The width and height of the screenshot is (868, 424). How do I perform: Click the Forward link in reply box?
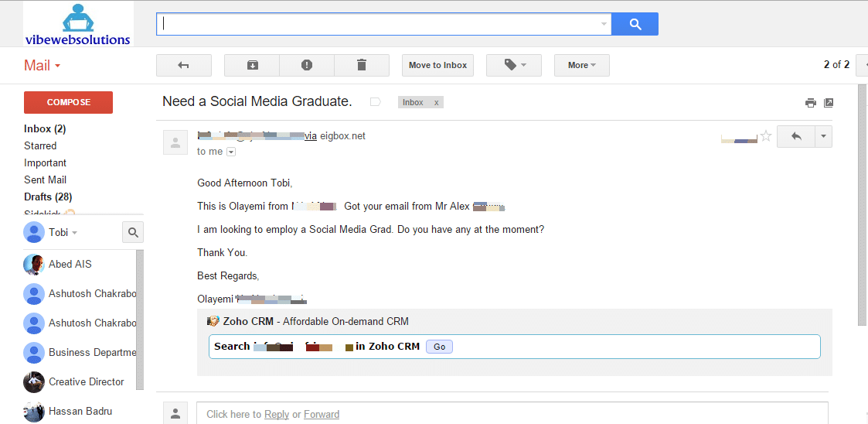pyautogui.click(x=322, y=414)
